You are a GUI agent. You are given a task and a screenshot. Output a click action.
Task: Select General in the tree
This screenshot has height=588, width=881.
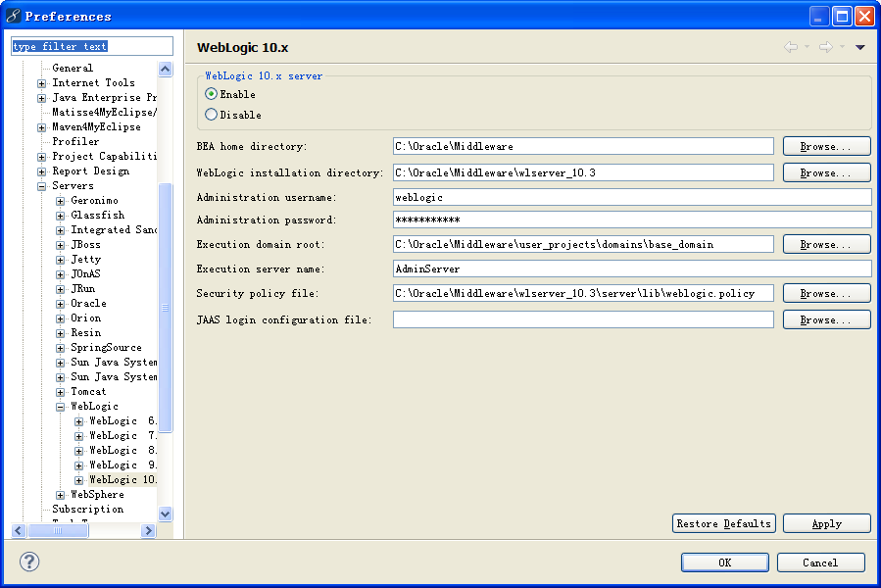[73, 68]
